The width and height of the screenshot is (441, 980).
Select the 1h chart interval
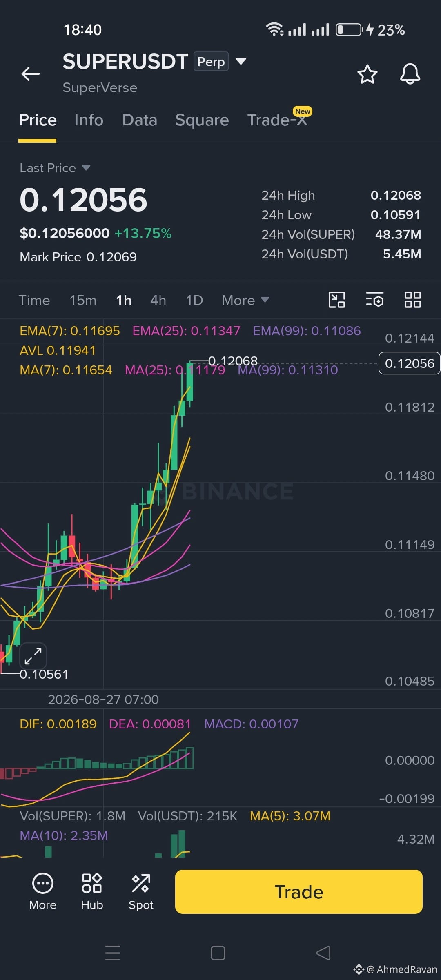(124, 300)
